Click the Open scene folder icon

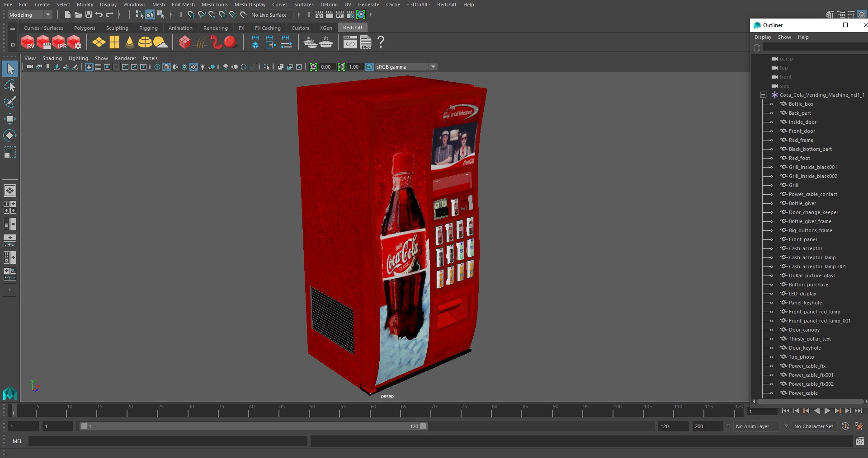point(78,15)
